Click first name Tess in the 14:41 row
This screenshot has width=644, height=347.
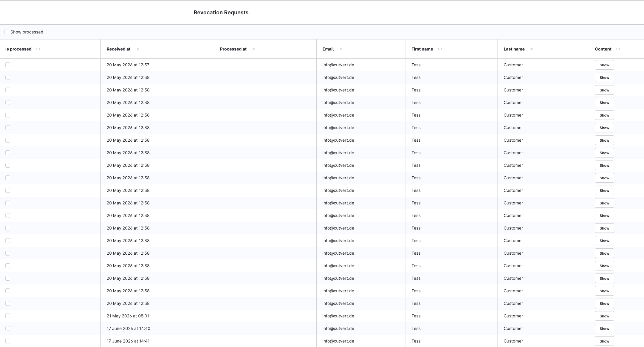pyautogui.click(x=416, y=341)
